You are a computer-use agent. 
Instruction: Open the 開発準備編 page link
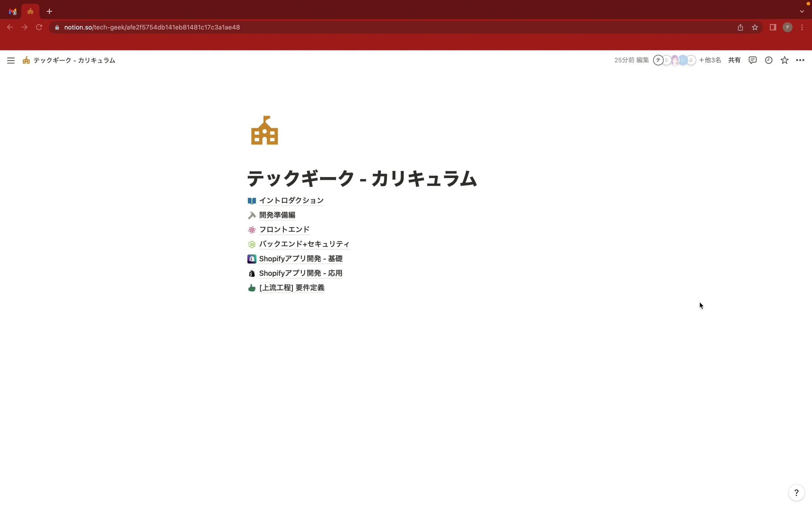tap(277, 215)
